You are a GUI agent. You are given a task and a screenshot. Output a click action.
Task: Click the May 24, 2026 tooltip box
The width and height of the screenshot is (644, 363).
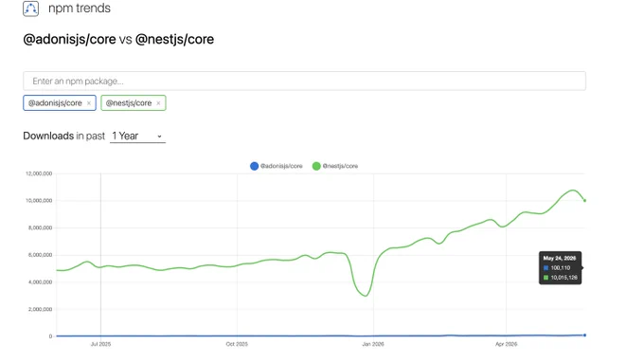[561, 267]
